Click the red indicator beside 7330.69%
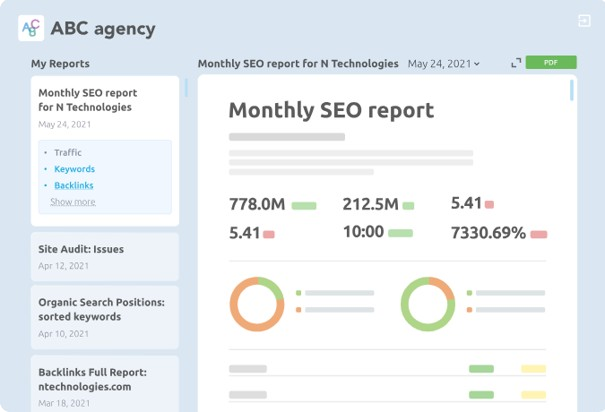The width and height of the screenshot is (605, 412). (538, 234)
